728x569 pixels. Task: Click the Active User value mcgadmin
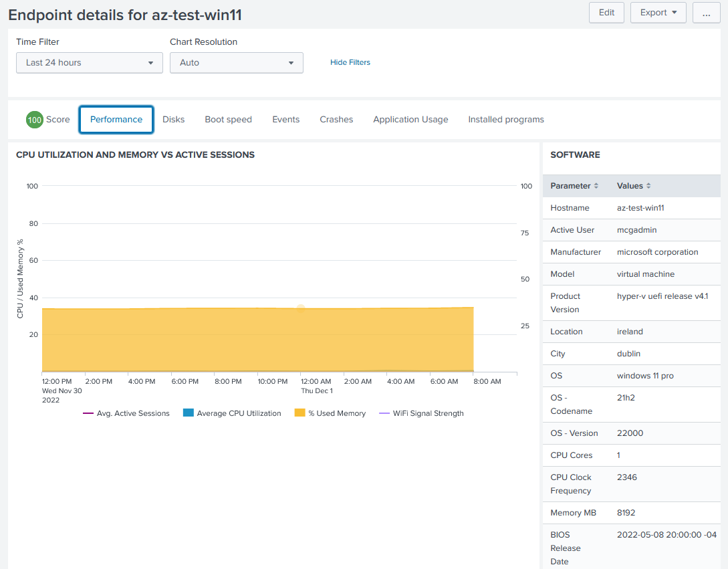click(636, 230)
